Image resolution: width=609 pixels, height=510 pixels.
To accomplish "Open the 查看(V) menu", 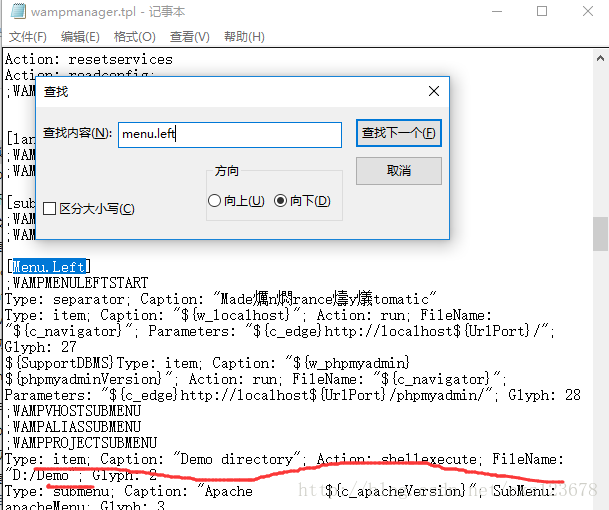I will click(189, 37).
